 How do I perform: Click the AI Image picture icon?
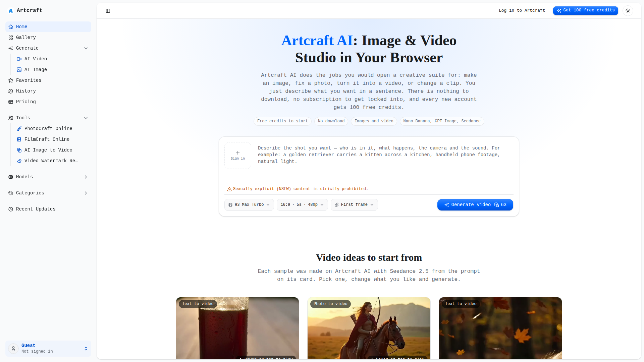(x=19, y=70)
